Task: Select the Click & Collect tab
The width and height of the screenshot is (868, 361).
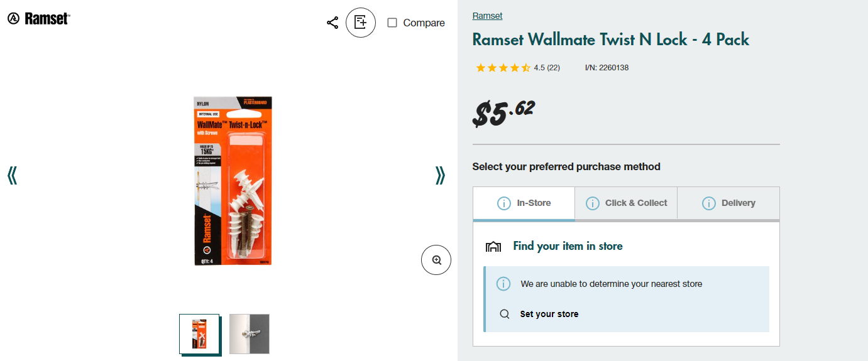Action: point(626,203)
